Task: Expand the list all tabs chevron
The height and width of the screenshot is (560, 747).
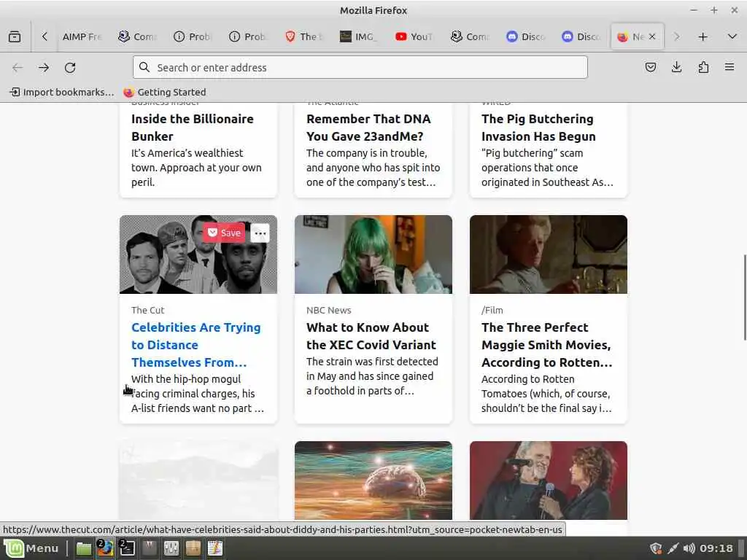Action: (x=732, y=36)
